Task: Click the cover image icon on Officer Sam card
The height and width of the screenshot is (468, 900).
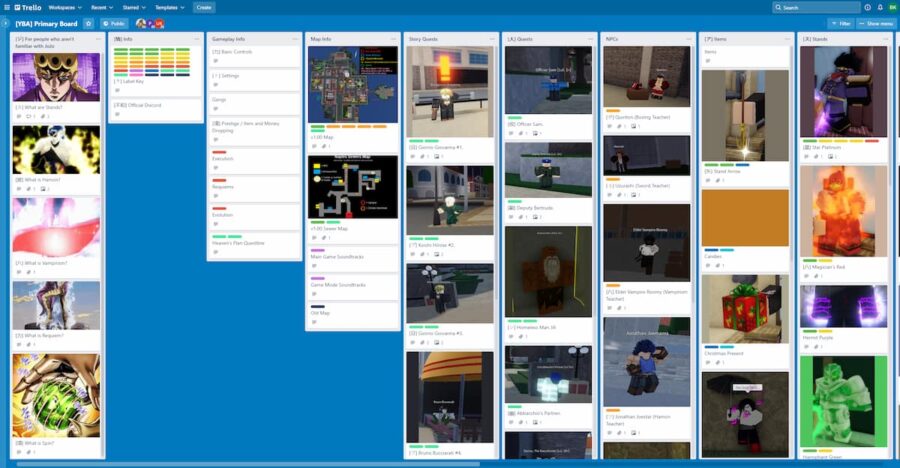Action: [x=536, y=133]
